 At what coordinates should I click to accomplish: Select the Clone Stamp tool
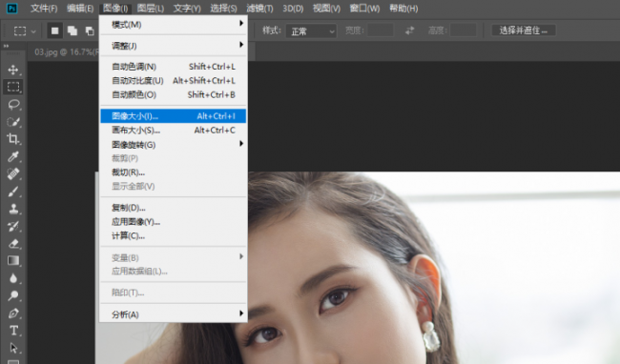coord(13,209)
